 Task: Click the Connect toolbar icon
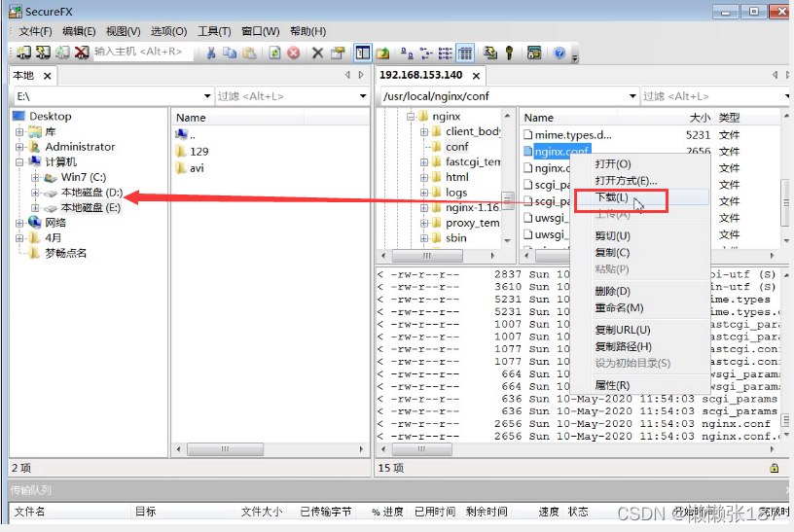23,53
